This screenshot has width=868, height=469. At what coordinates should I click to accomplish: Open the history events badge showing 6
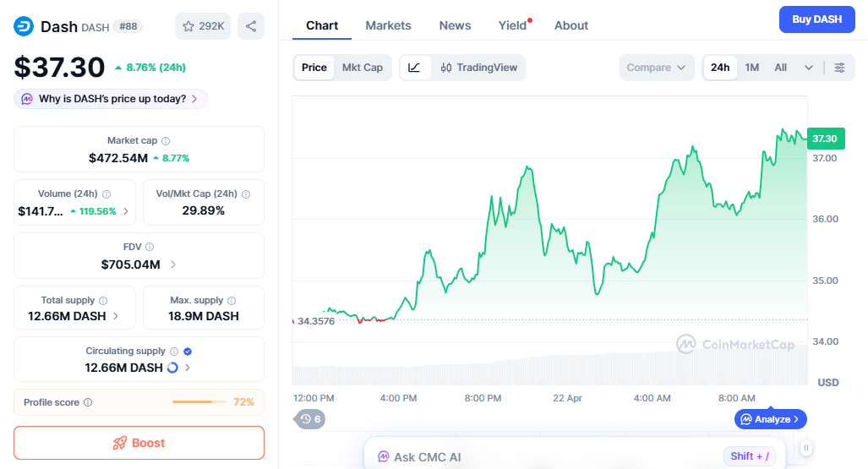point(310,419)
